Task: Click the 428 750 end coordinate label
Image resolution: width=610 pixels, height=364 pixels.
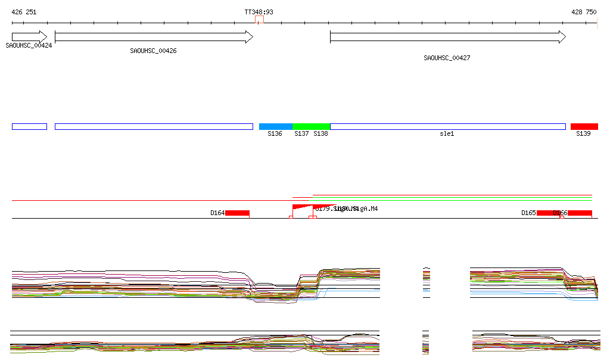Action: pyautogui.click(x=584, y=12)
